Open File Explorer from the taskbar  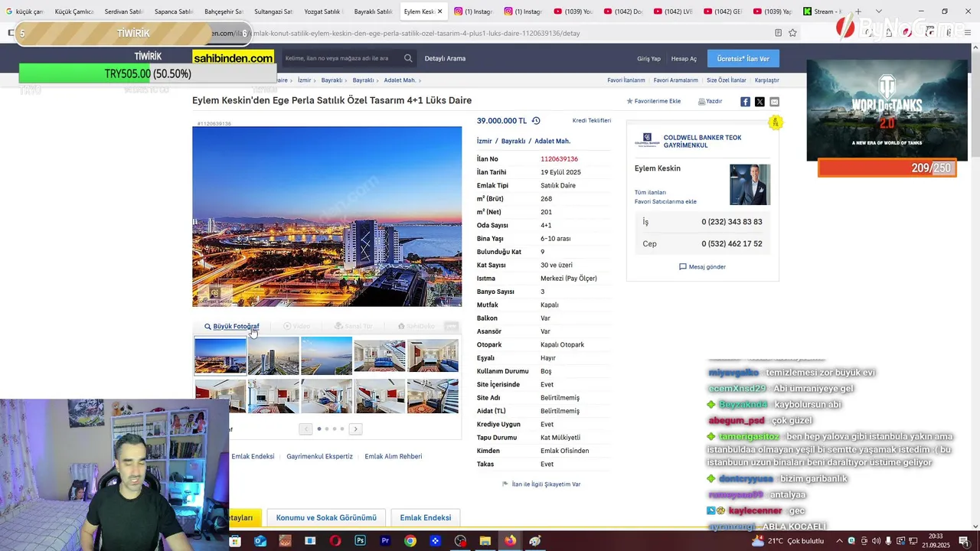click(x=485, y=541)
